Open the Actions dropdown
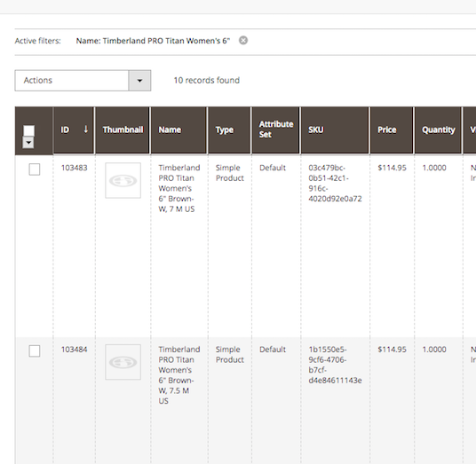This screenshot has height=464, width=476. tap(83, 81)
